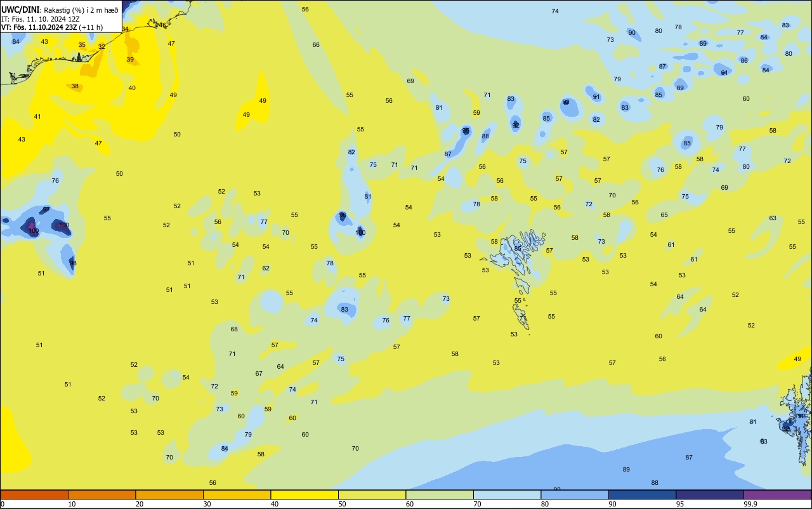Click the 'IT: Fös. 11. 10. 2024 12Z' line
Image resolution: width=812 pixels, height=509 pixels.
pyautogui.click(x=40, y=19)
